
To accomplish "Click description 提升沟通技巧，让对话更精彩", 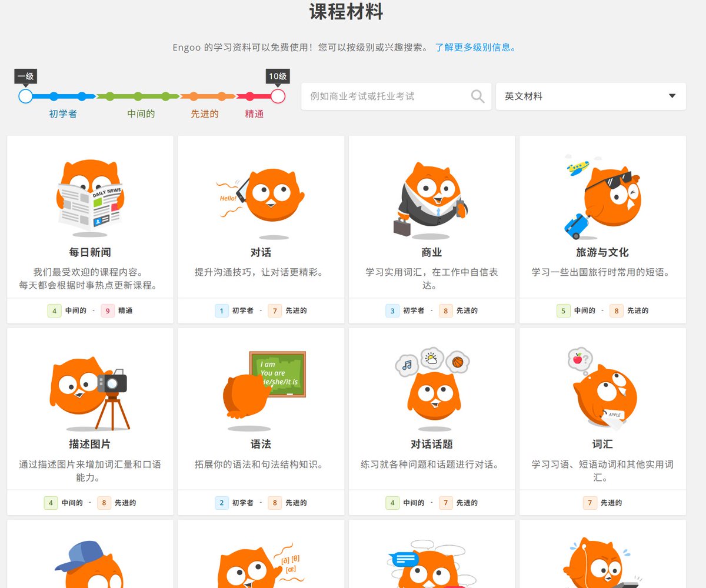I will [x=261, y=273].
